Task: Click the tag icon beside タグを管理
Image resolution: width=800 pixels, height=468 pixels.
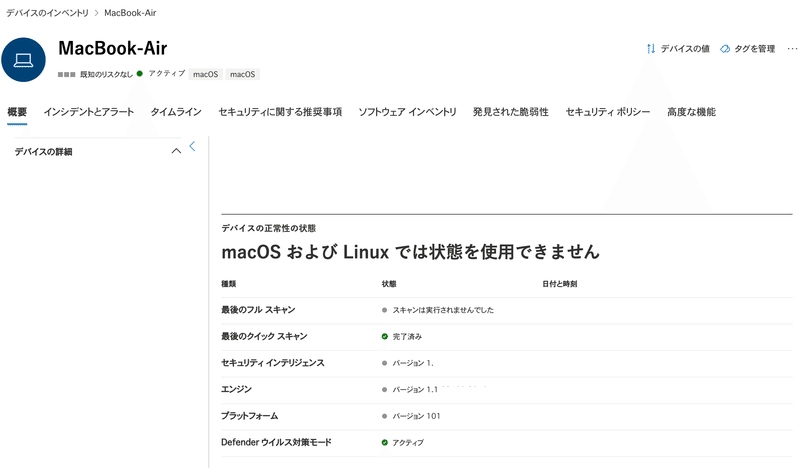Action: pyautogui.click(x=725, y=49)
